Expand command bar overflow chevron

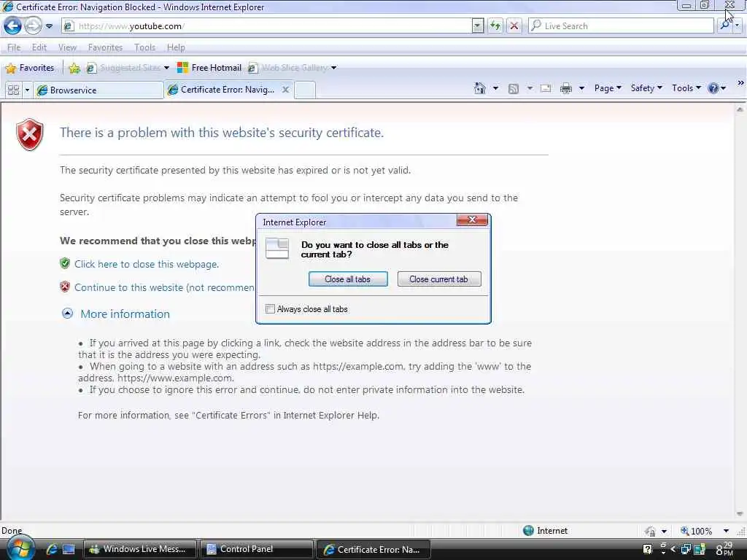pos(740,83)
